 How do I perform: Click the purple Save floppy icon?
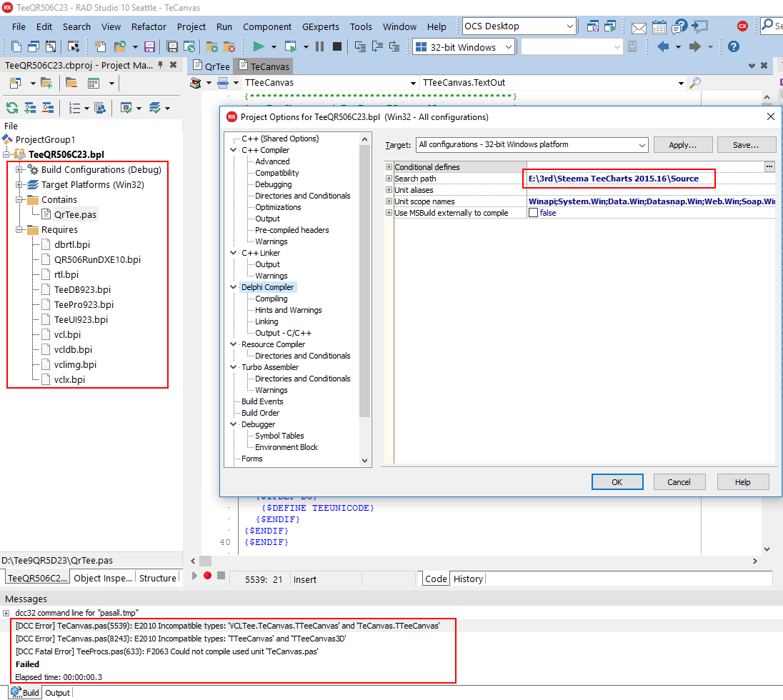tap(149, 47)
